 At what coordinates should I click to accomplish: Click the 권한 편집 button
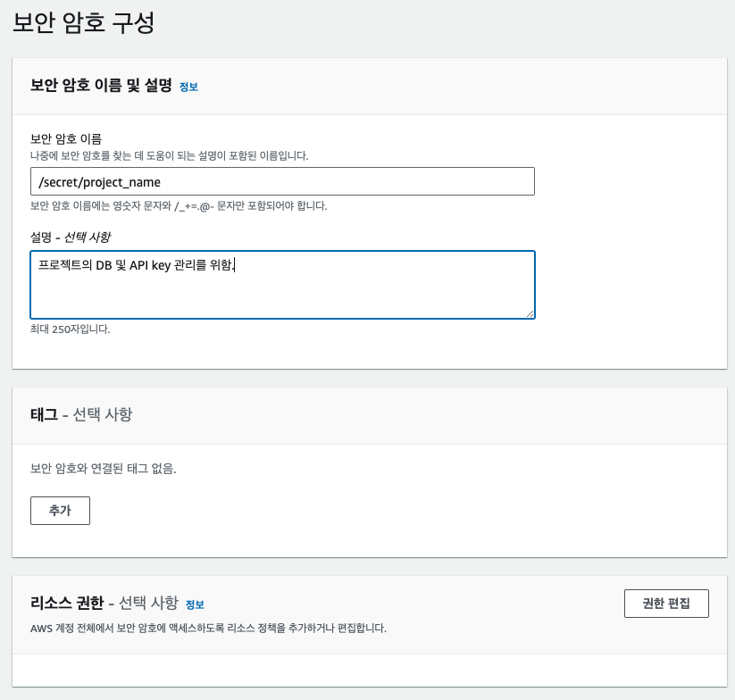pos(666,603)
